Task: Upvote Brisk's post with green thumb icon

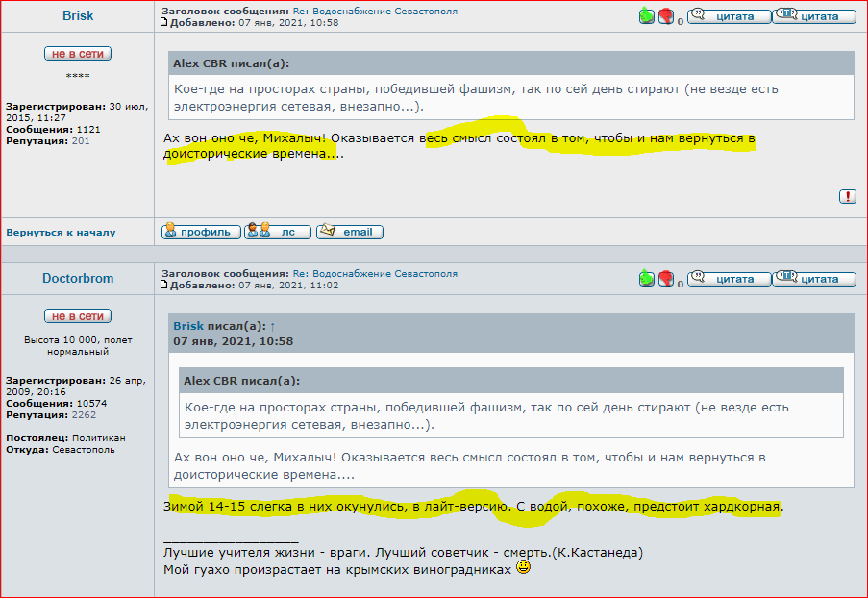Action: tap(646, 16)
